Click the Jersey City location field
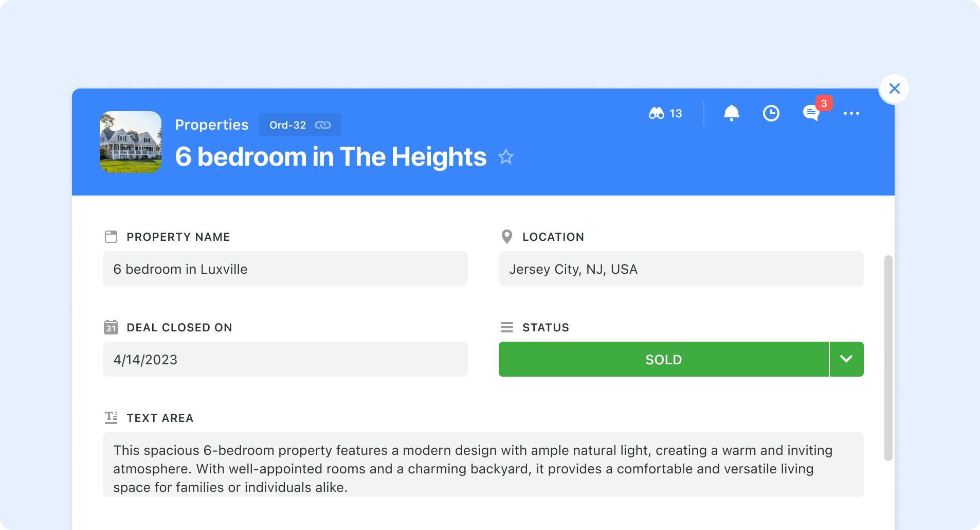Viewport: 980px width, 530px height. click(681, 269)
